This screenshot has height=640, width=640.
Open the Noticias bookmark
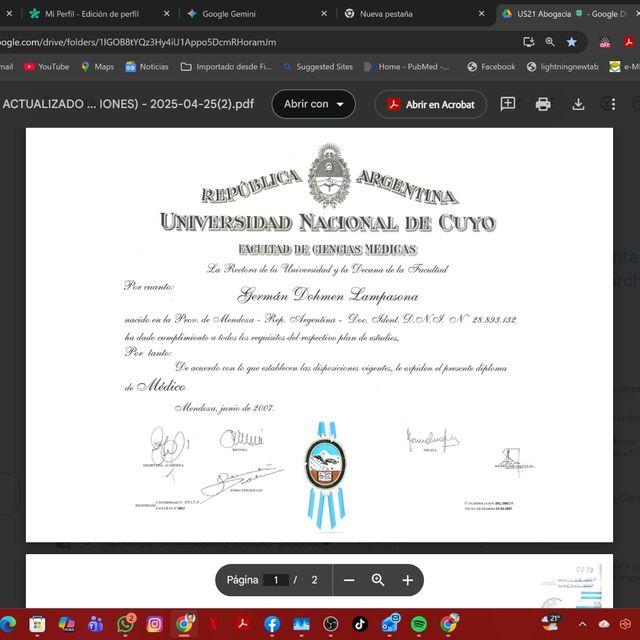pyautogui.click(x=147, y=67)
